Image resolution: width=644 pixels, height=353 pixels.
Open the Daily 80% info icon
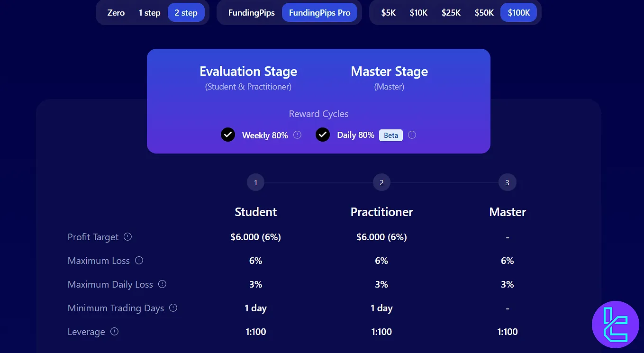pos(411,135)
